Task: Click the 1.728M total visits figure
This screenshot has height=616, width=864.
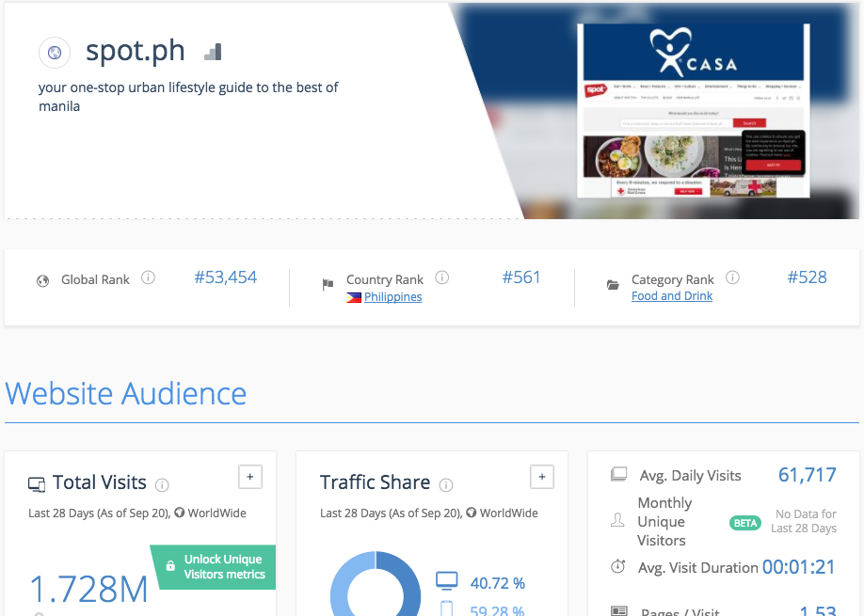Action: [88, 589]
